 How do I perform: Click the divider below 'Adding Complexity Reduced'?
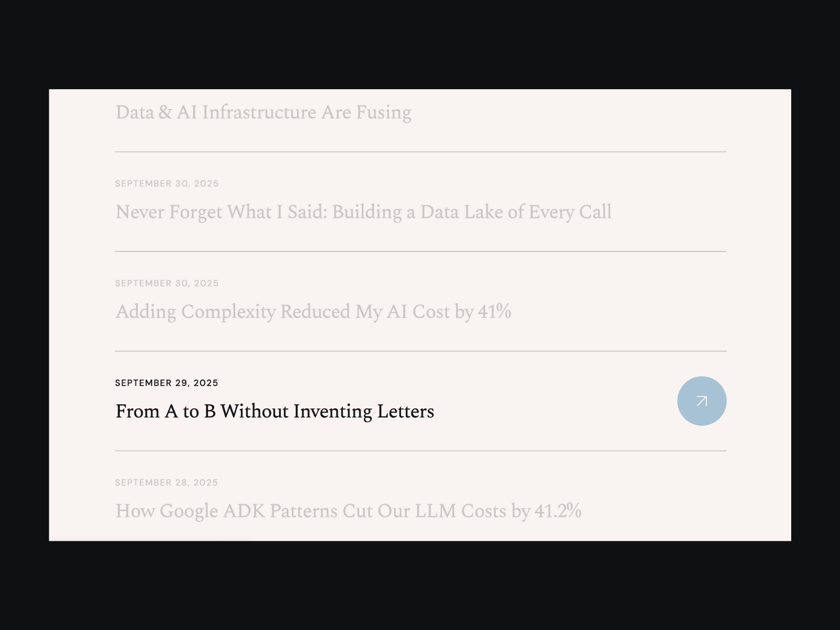pos(420,351)
